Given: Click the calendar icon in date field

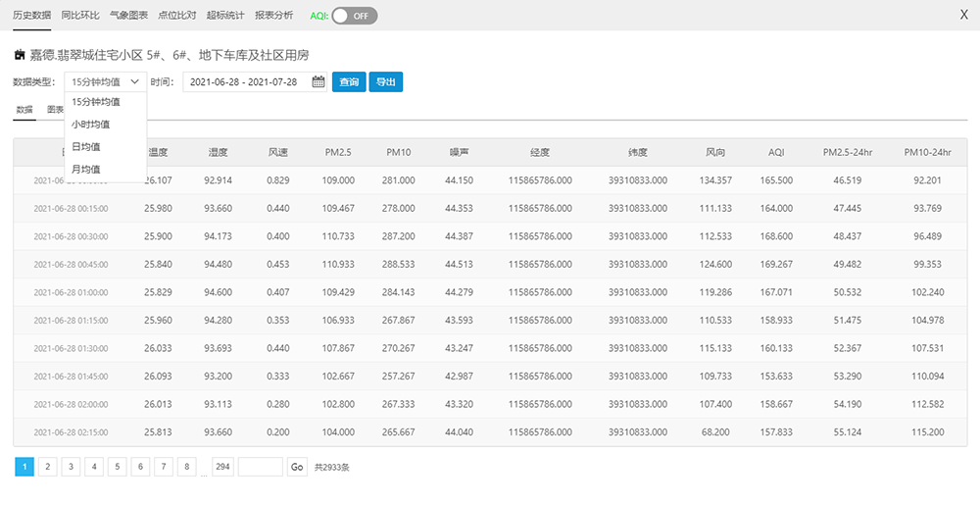Looking at the screenshot, I should point(318,82).
